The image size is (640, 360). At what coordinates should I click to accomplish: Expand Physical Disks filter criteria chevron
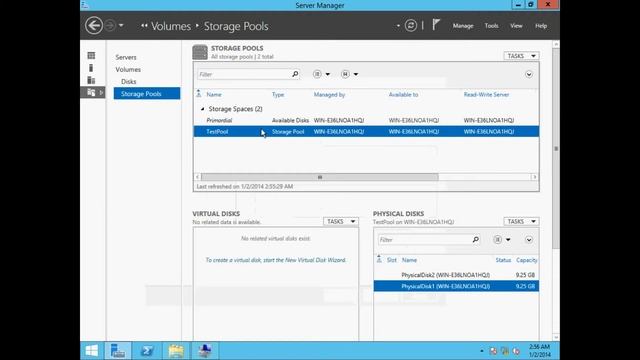[529, 240]
